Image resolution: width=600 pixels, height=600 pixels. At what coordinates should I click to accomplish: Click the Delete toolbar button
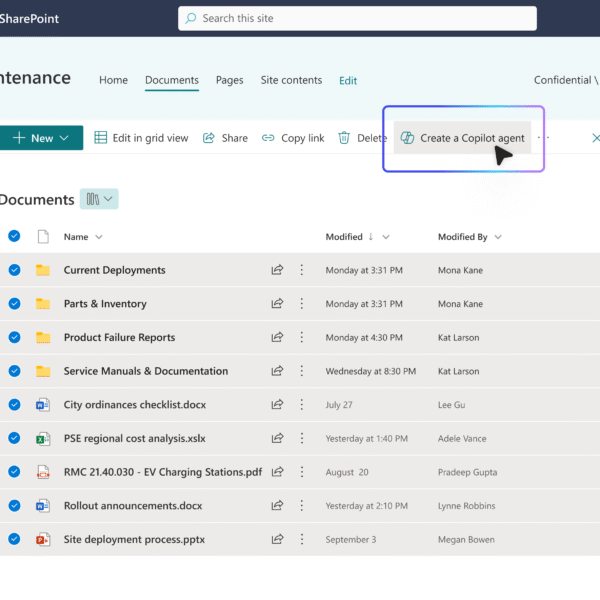(362, 138)
